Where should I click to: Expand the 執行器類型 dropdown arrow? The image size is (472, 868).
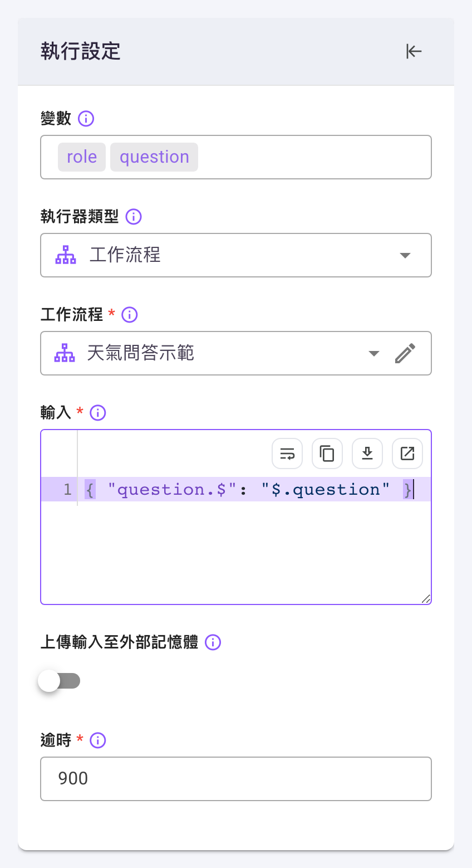pos(405,255)
